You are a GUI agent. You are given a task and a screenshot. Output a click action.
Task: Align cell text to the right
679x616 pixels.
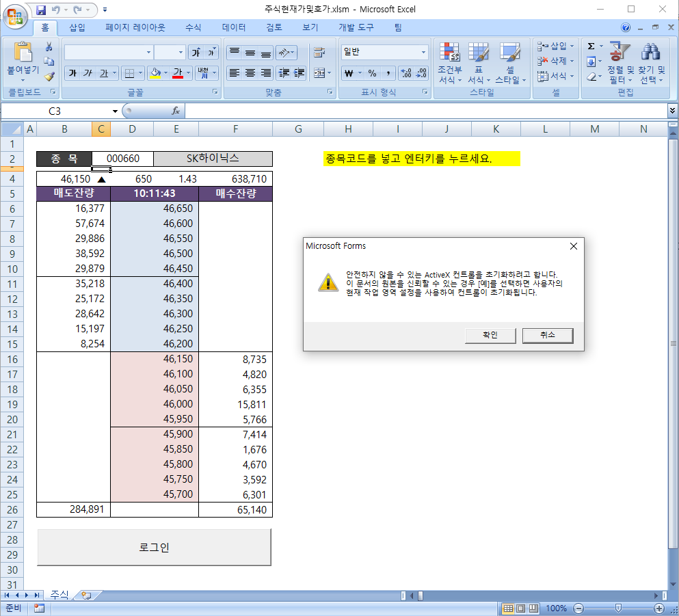coord(266,73)
